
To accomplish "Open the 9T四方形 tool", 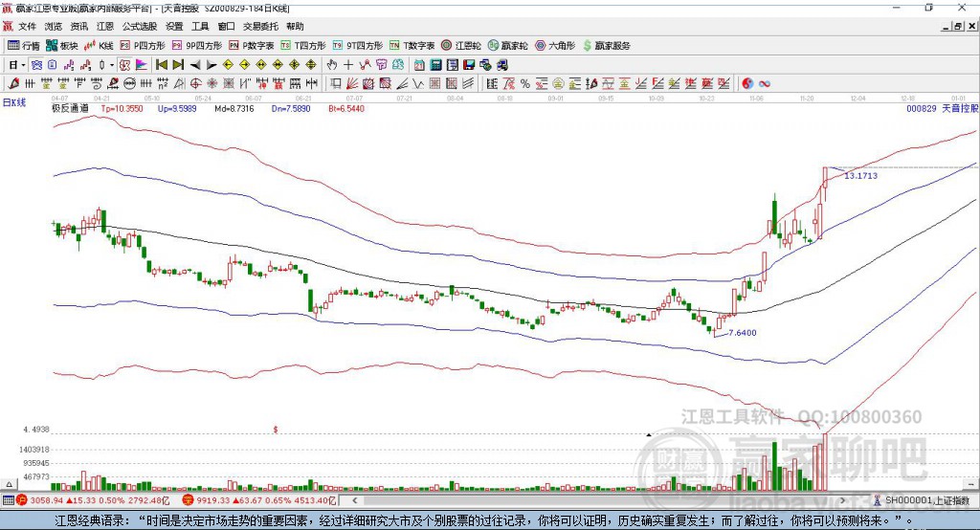I will (x=358, y=46).
